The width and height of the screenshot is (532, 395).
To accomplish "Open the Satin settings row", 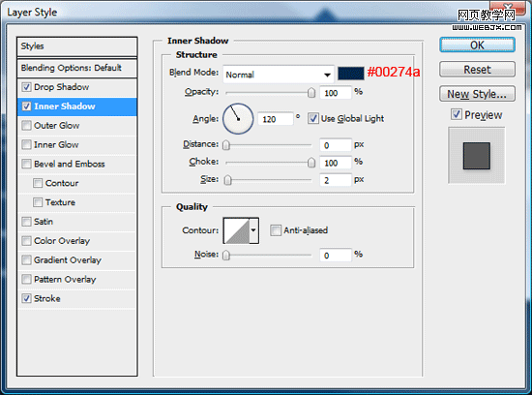I will click(x=77, y=222).
